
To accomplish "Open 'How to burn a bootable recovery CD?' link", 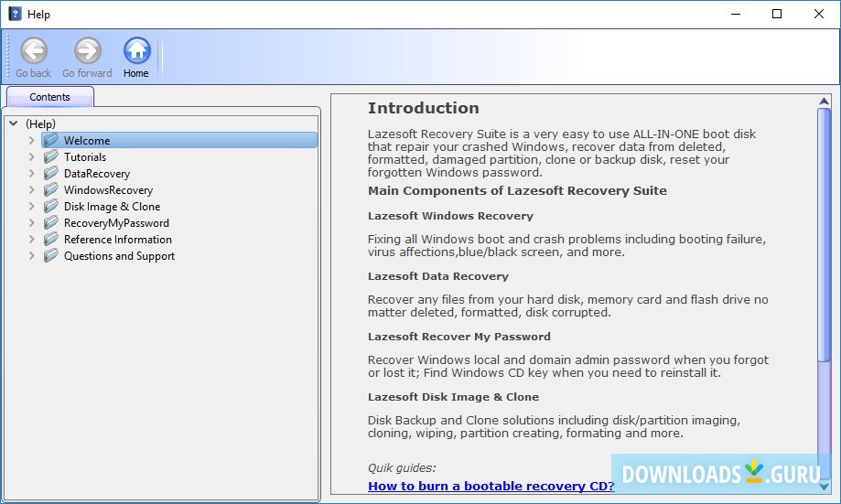I will [x=491, y=486].
